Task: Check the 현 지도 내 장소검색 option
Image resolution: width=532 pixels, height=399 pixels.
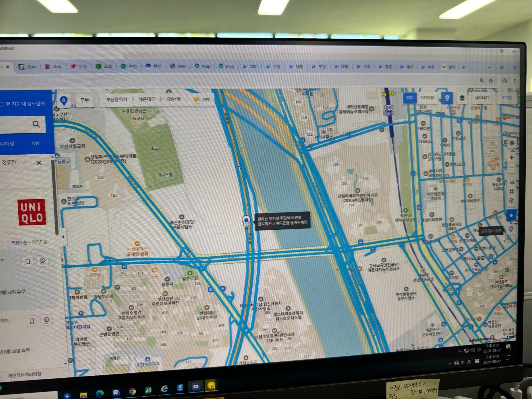Action: (x=23, y=104)
